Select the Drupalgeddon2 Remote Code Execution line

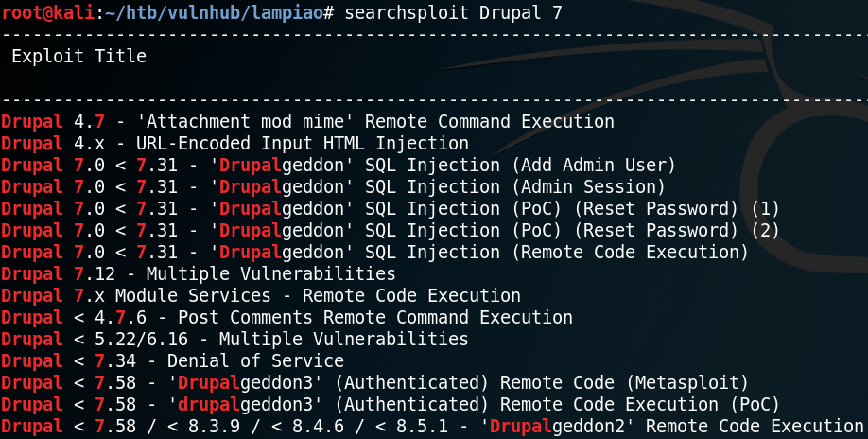click(432, 427)
